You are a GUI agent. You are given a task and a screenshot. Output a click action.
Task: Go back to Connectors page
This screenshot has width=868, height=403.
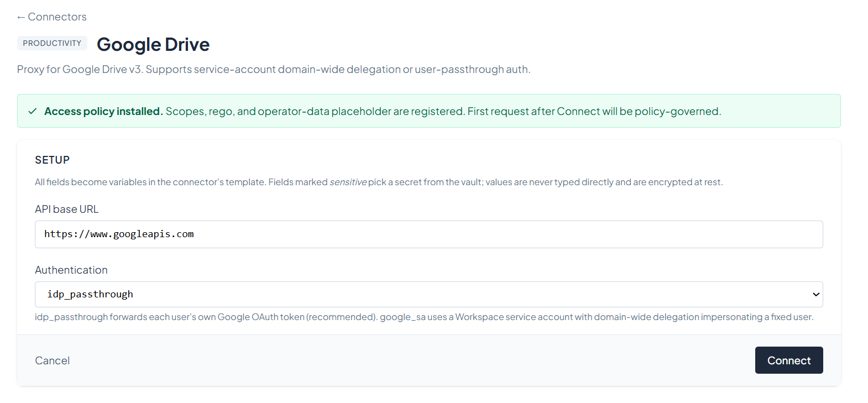pyautogui.click(x=52, y=17)
